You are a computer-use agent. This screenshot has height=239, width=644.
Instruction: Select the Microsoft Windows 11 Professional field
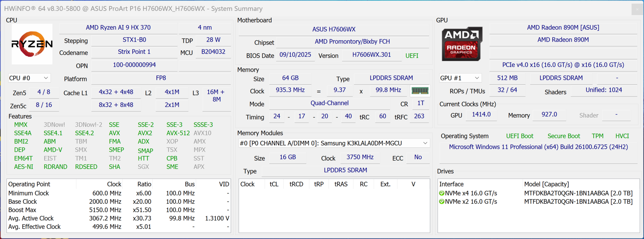tap(538, 147)
